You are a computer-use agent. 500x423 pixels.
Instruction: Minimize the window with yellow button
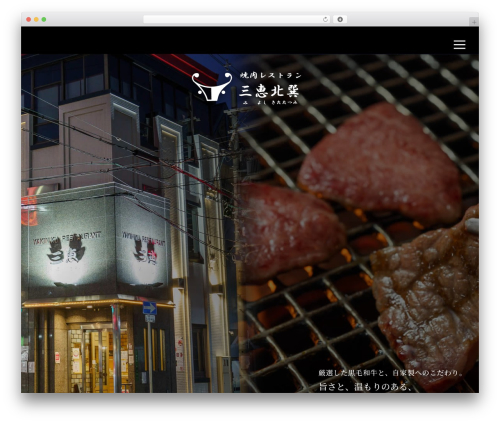[x=36, y=19]
